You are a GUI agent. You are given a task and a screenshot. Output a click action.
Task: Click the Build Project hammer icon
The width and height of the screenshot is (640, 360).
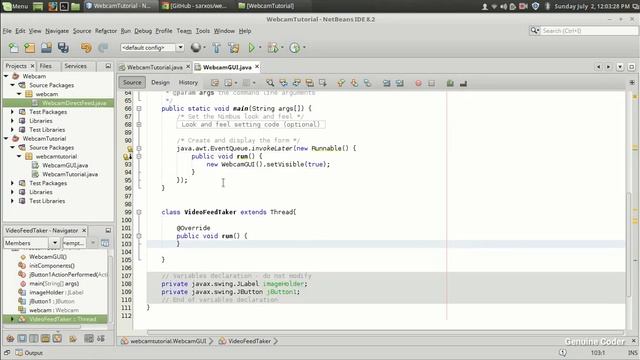tap(216, 48)
